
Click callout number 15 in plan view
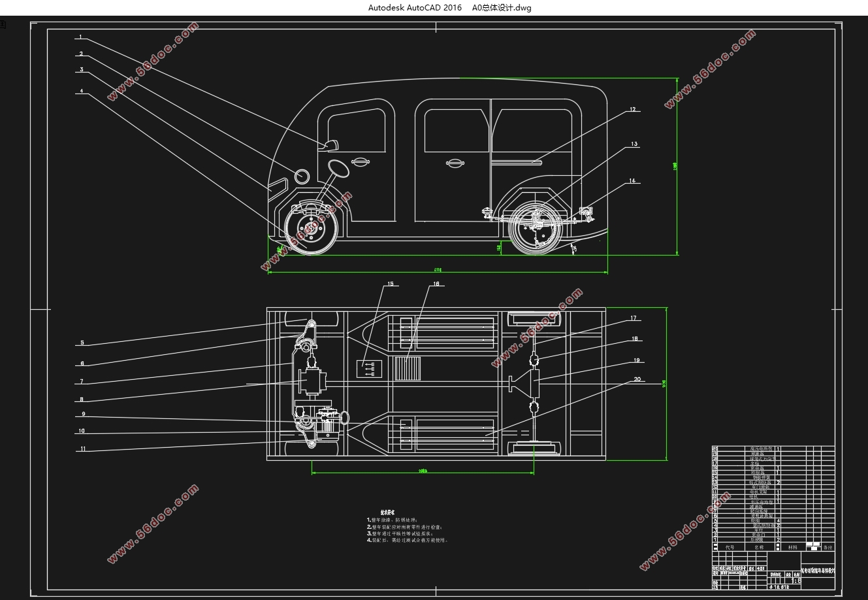pos(390,284)
